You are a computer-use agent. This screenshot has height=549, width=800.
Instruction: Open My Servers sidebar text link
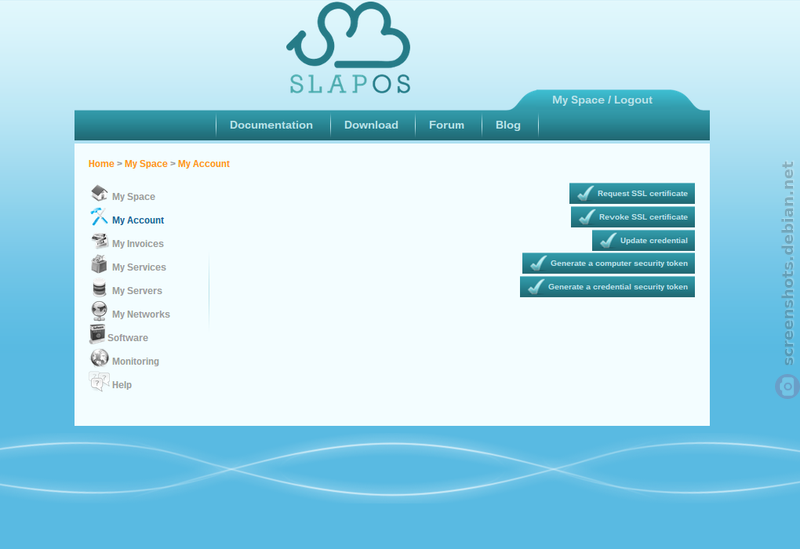point(137,290)
